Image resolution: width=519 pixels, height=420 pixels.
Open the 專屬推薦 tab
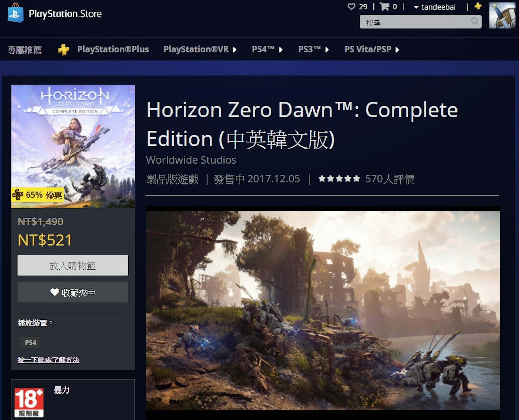[25, 50]
